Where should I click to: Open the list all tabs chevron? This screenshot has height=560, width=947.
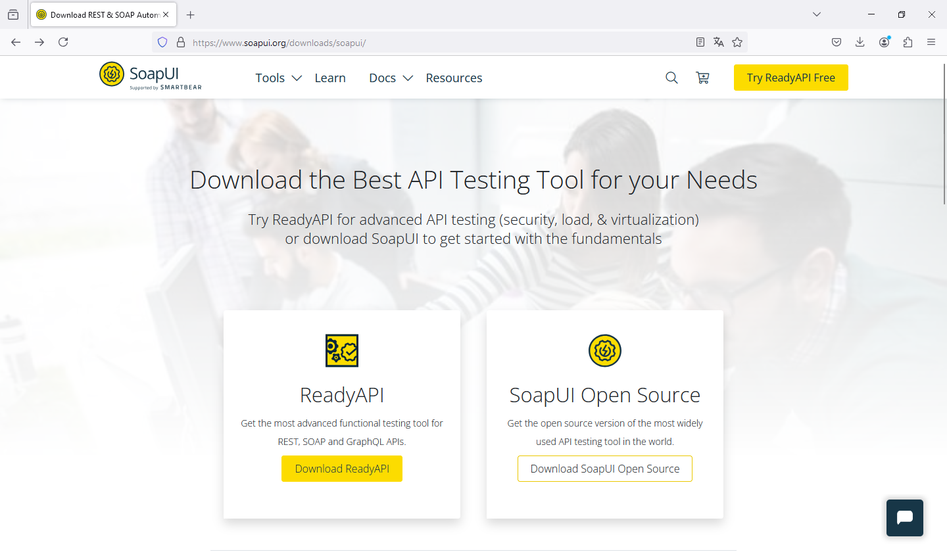[817, 14]
